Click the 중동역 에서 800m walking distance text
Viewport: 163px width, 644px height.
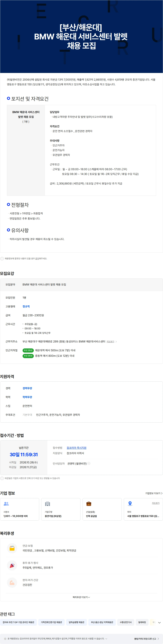click(x=55, y=356)
